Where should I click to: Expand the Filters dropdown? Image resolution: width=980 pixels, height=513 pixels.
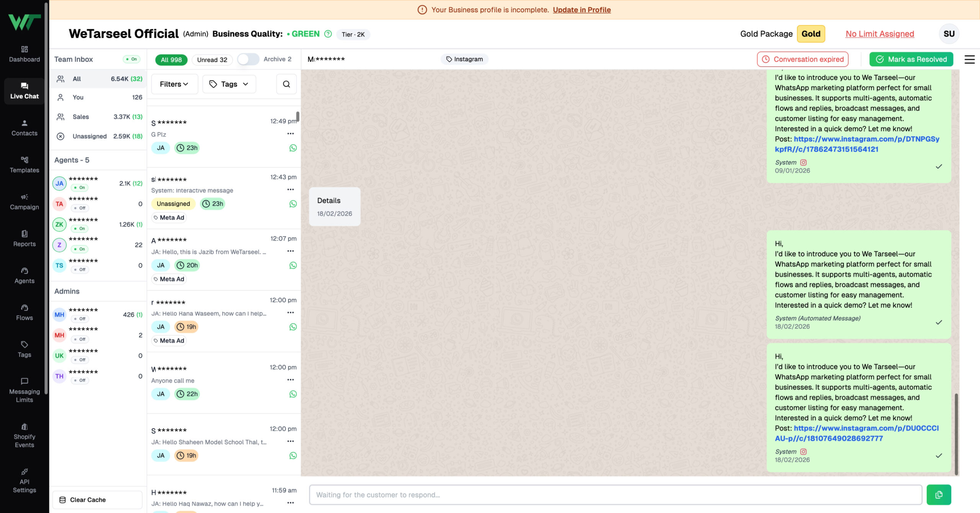pos(174,84)
